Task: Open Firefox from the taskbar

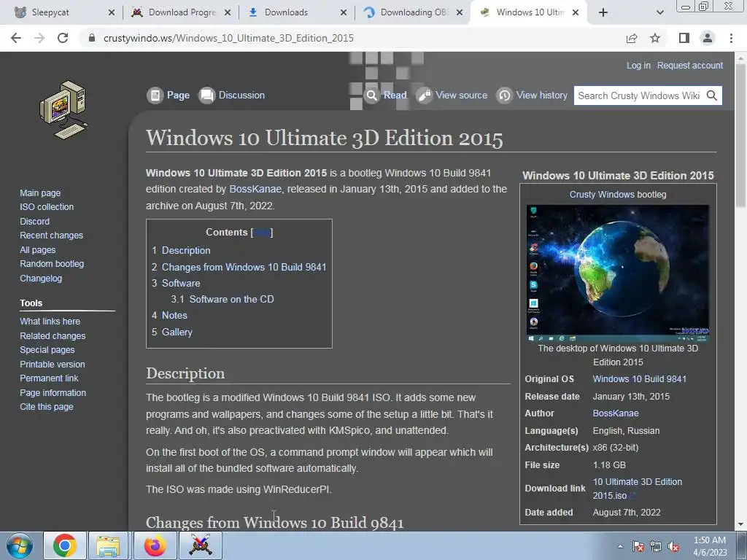Action: 155,545
